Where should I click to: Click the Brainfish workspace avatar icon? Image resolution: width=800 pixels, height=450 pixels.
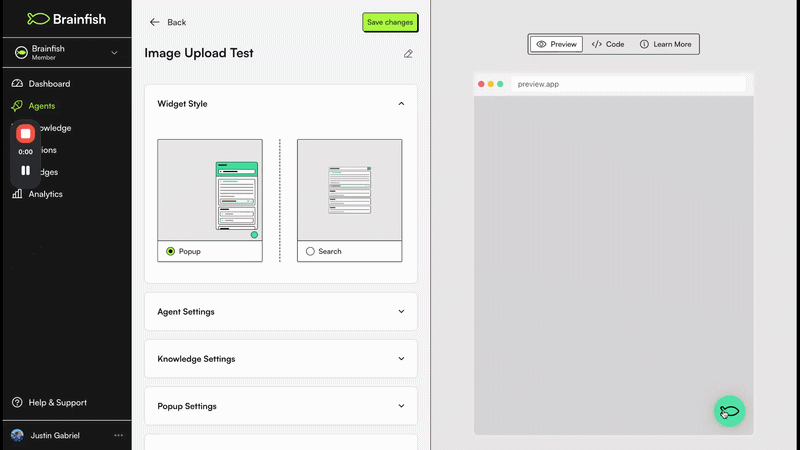click(21, 53)
